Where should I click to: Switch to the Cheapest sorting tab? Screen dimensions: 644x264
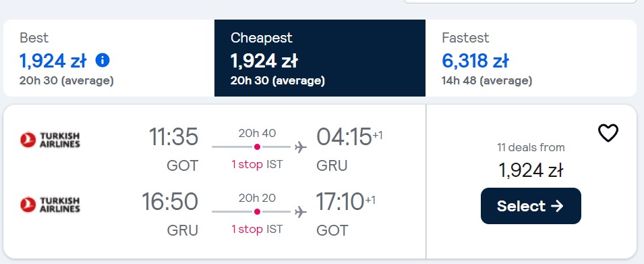pos(320,58)
